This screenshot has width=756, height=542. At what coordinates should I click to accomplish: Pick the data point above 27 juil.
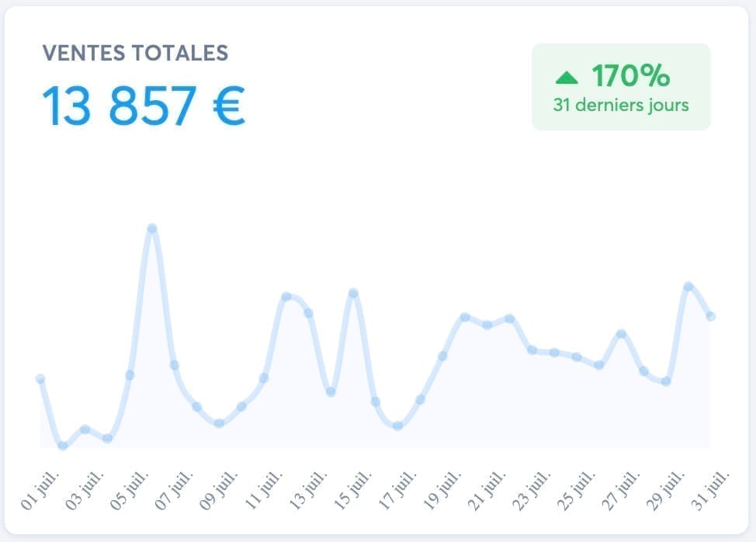[x=621, y=334]
